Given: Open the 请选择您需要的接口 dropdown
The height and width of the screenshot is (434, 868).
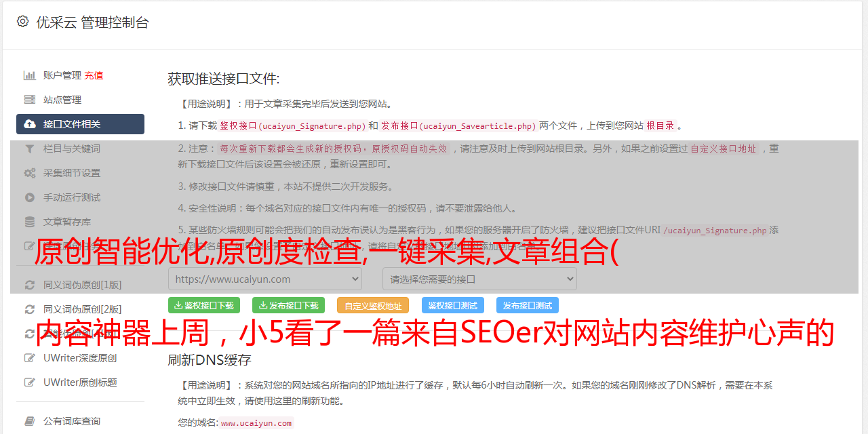Looking at the screenshot, I should (x=479, y=279).
